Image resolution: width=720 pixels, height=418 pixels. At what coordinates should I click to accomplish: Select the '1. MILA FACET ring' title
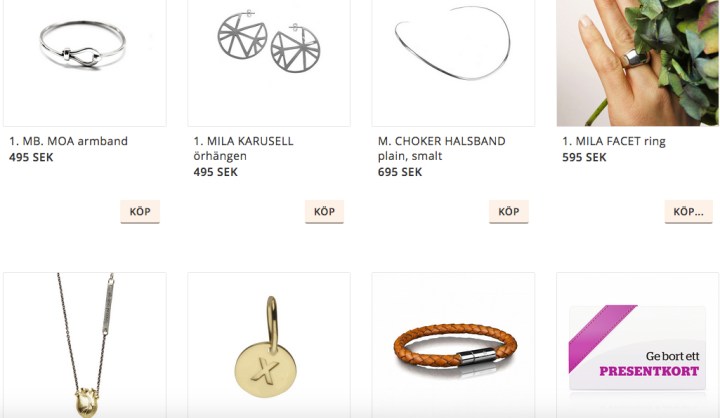point(614,141)
